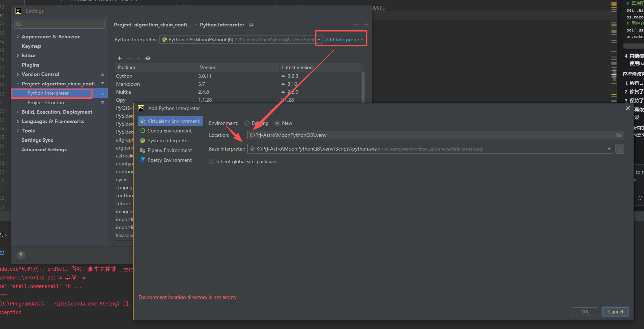Click the add package plus icon
The image size is (644, 329).
pyautogui.click(x=120, y=58)
